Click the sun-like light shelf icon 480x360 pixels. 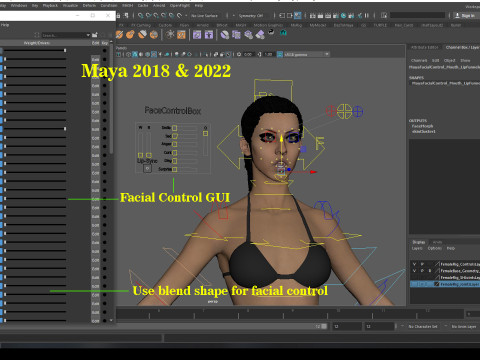pyautogui.click(x=170, y=34)
